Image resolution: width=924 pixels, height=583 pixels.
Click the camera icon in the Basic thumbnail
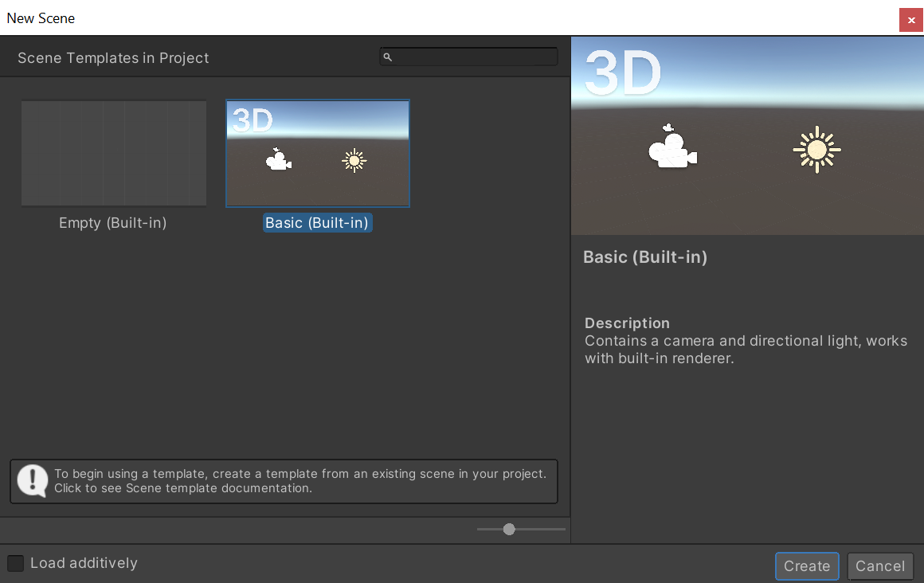(x=277, y=159)
